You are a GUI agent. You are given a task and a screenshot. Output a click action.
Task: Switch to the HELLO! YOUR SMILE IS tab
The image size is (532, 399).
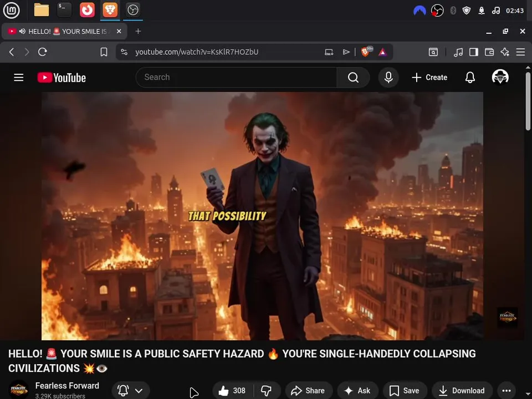64,31
